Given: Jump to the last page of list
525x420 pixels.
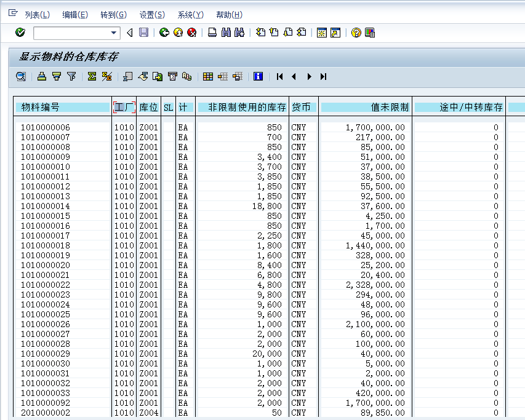Looking at the screenshot, I should coord(323,76).
